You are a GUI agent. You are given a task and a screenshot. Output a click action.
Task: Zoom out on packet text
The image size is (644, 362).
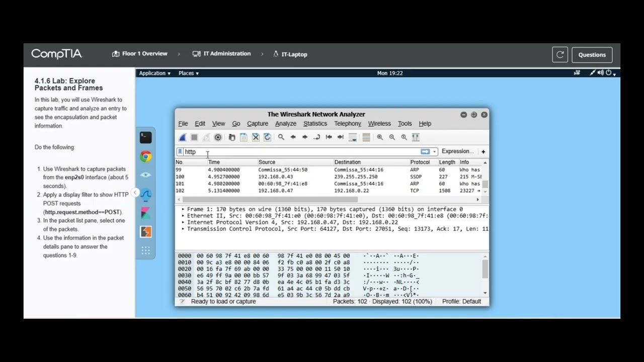392,137
